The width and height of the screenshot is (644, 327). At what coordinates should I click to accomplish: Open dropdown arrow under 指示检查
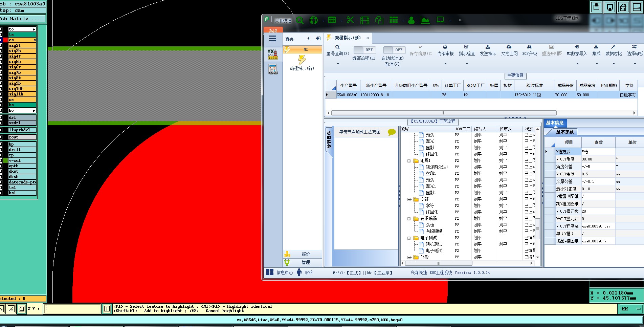click(467, 64)
